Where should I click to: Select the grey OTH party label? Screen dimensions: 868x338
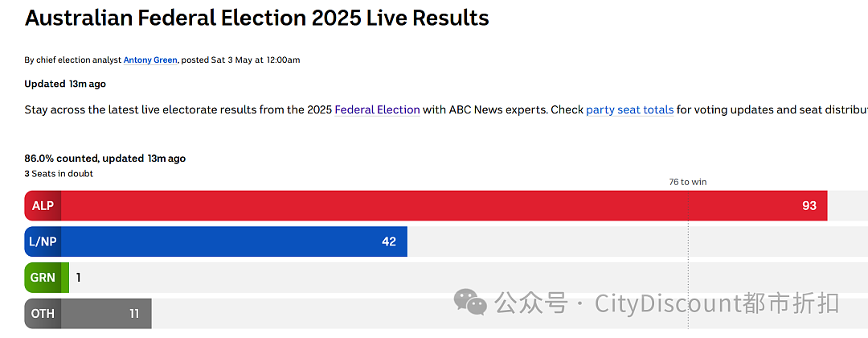pyautogui.click(x=43, y=314)
